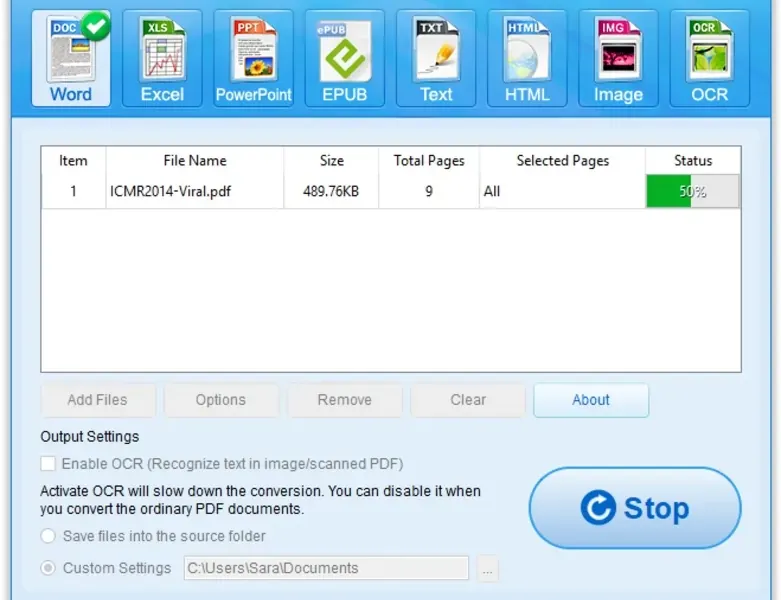Click the Total Pages value 9
The image size is (781, 600).
point(429,191)
